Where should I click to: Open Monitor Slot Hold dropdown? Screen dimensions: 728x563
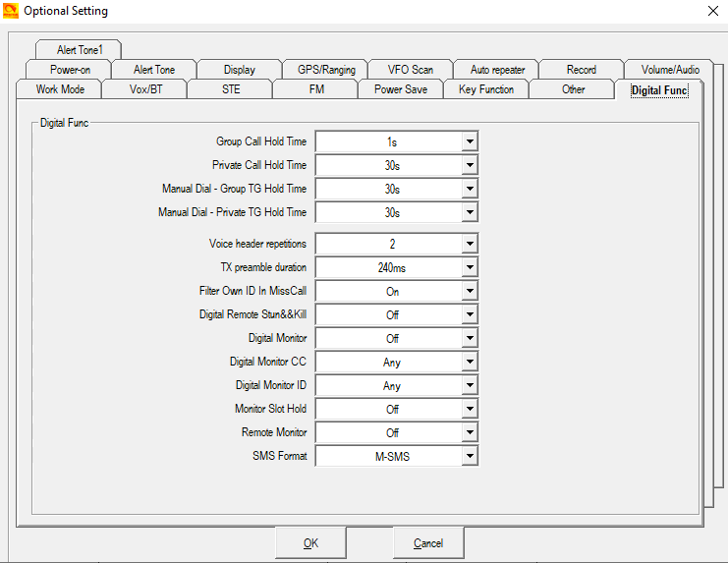click(x=470, y=409)
